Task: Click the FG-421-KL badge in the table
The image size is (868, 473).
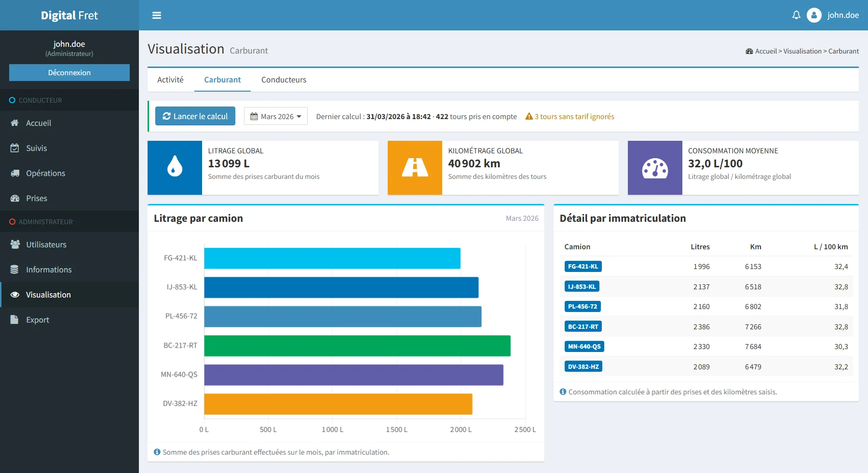Action: [583, 266]
